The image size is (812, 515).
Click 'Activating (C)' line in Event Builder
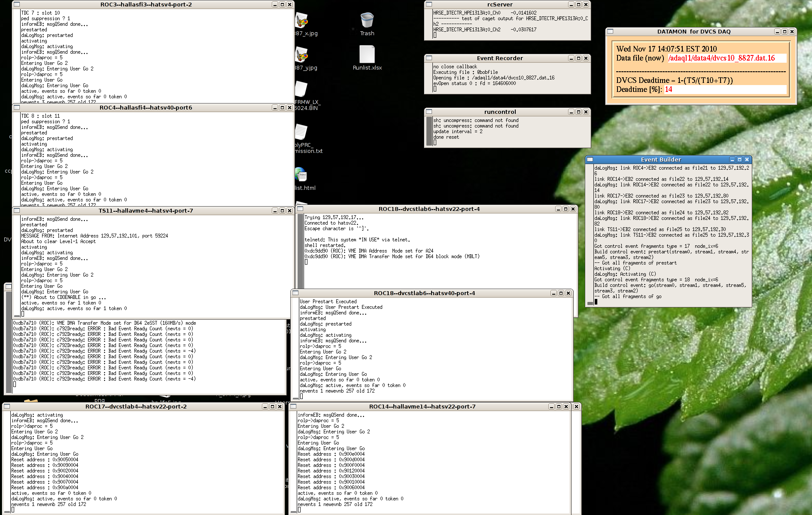point(612,268)
